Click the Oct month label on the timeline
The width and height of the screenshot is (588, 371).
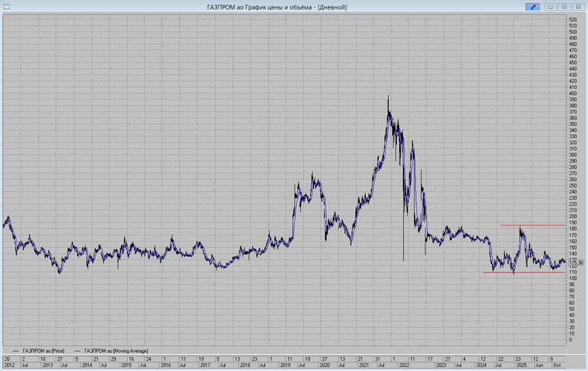[x=556, y=365]
